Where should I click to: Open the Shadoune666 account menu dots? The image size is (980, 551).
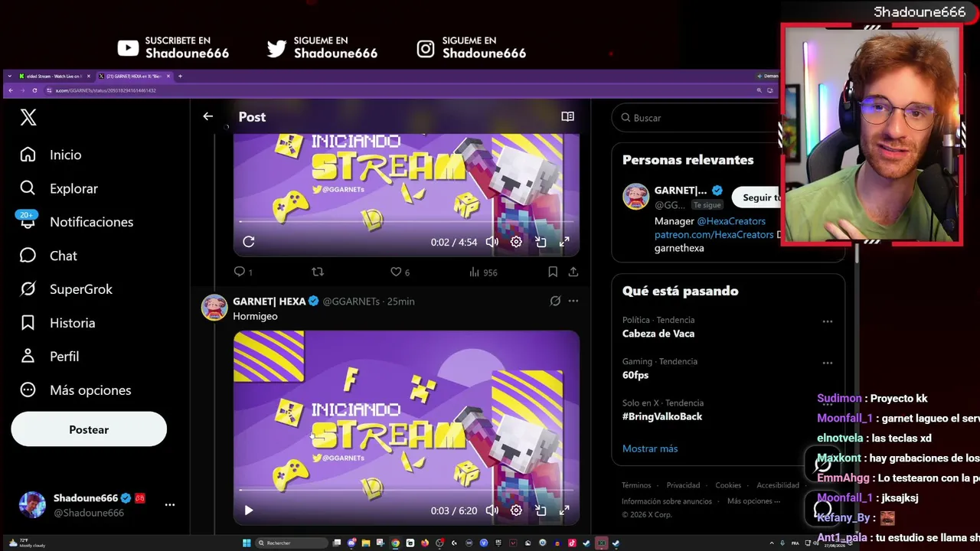point(170,505)
